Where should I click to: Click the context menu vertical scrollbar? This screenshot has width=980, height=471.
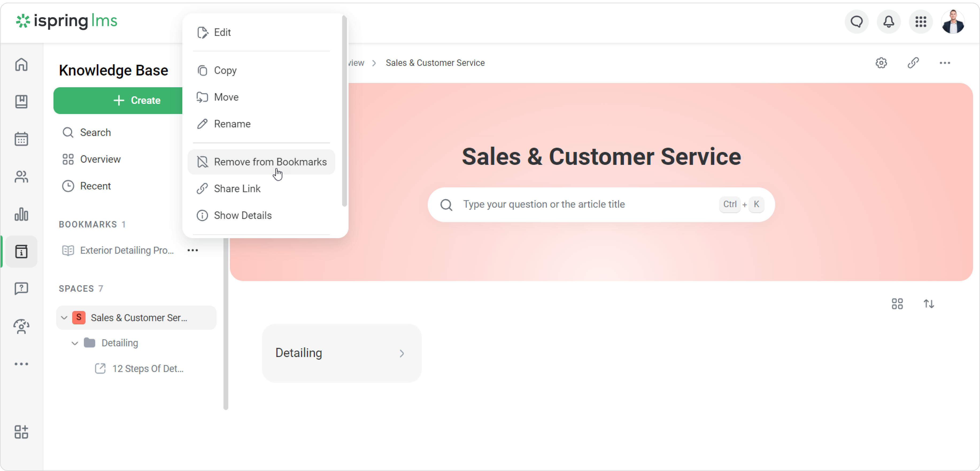click(344, 111)
